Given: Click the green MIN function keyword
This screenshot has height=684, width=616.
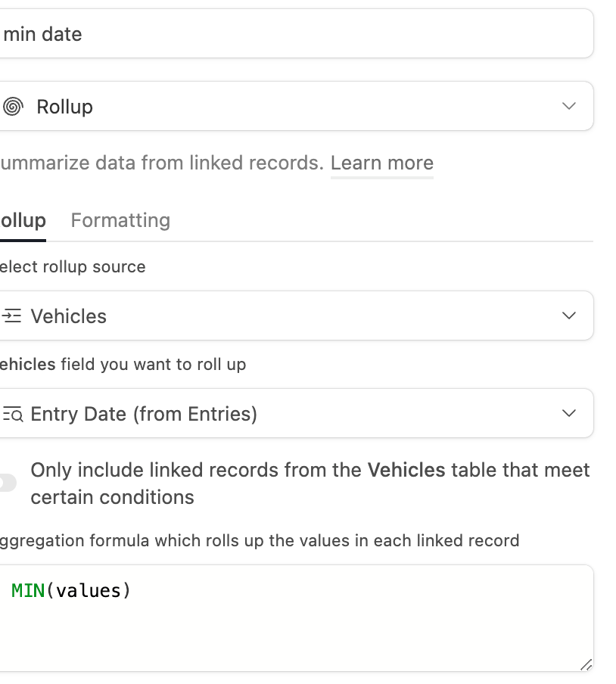Looking at the screenshot, I should coord(28,591).
